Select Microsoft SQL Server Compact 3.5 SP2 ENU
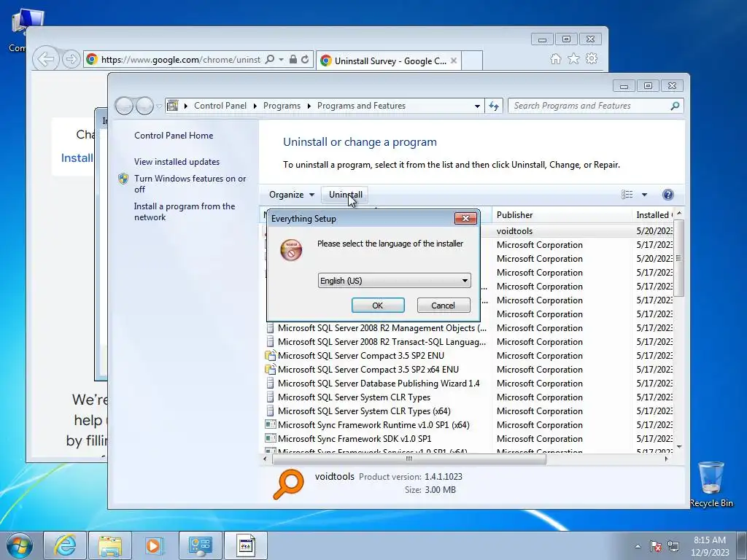 360,356
